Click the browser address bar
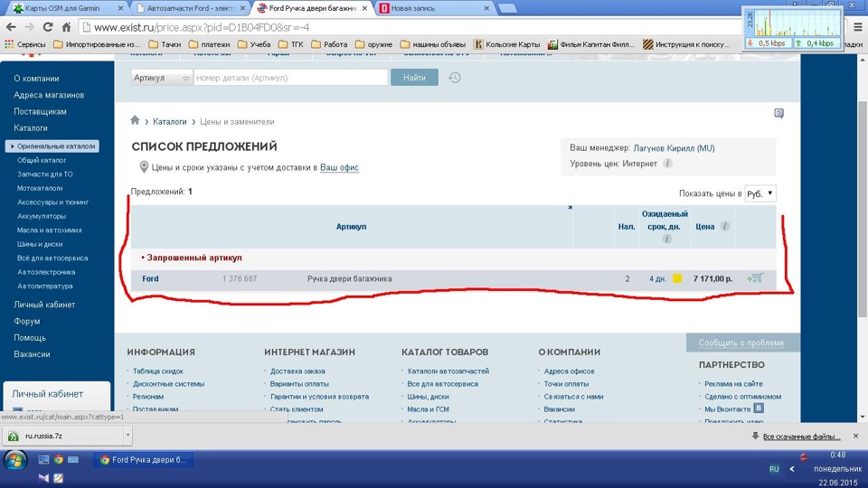This screenshot has width=868, height=488. pyautogui.click(x=410, y=27)
